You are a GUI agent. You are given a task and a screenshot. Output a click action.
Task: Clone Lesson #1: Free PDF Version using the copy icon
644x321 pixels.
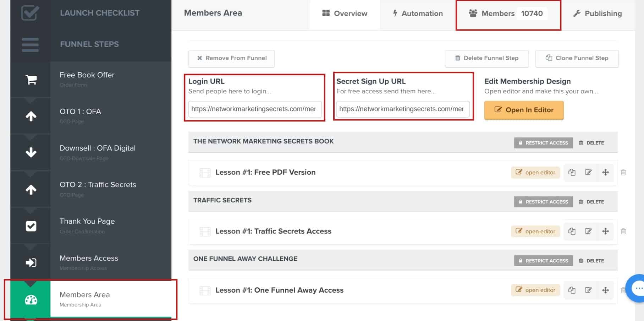click(x=572, y=172)
